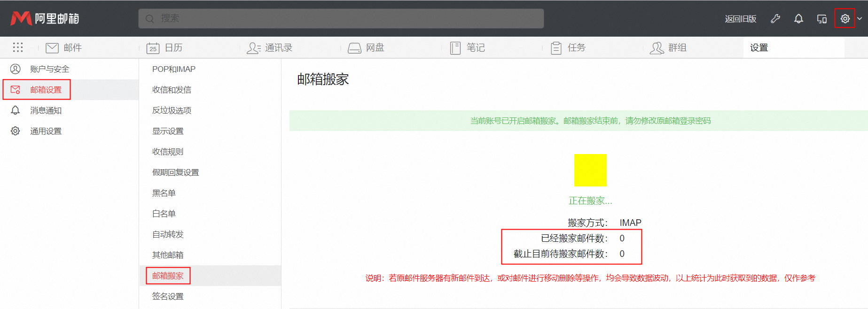Click the Alimail logo
Screen dimensions: 868x309
click(45, 18)
